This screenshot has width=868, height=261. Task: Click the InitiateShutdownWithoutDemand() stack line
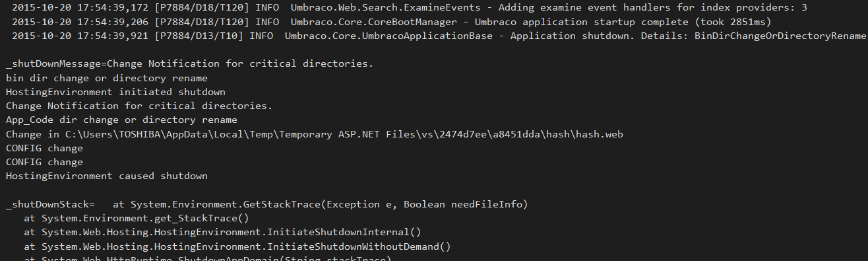[237, 246]
